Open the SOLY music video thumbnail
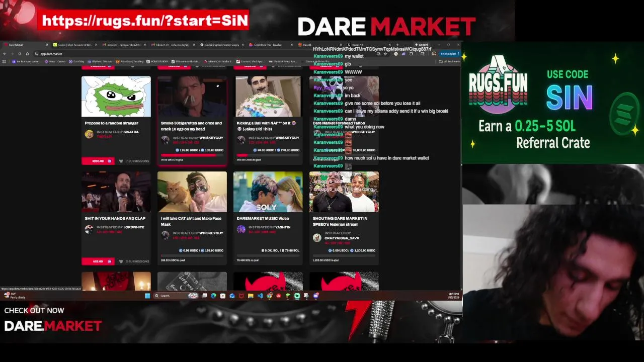The image size is (644, 362). (x=268, y=192)
